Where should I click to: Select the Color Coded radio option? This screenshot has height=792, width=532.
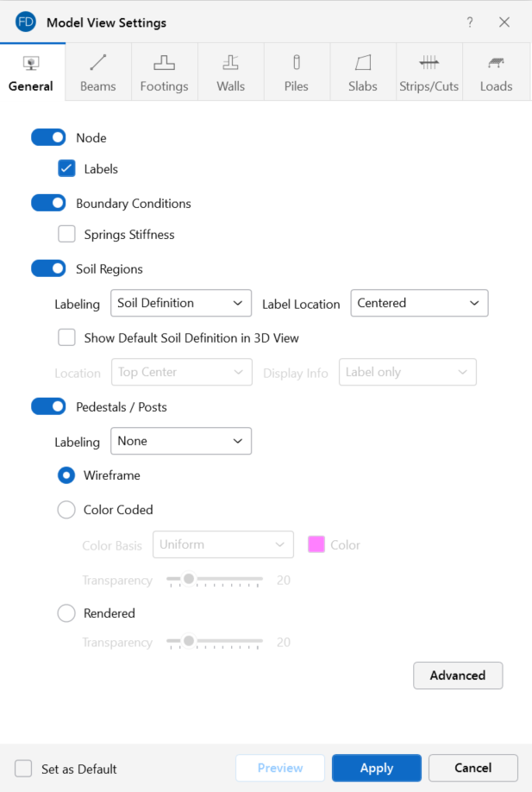(x=66, y=510)
